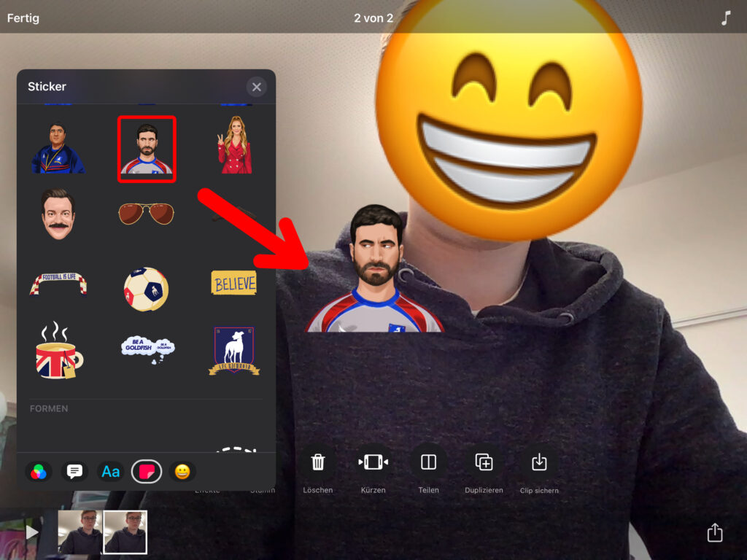The width and height of the screenshot is (747, 560).
Task: Duplicate clip with Duplizieren icon
Action: (x=484, y=462)
